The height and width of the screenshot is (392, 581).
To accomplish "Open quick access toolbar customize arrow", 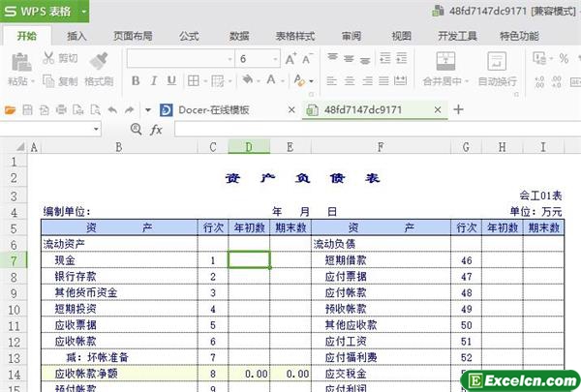I will coord(148,110).
